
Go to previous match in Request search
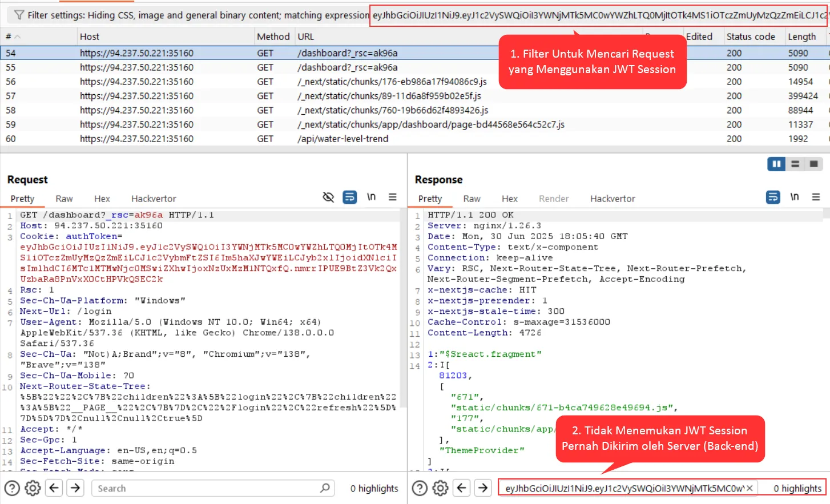(54, 488)
